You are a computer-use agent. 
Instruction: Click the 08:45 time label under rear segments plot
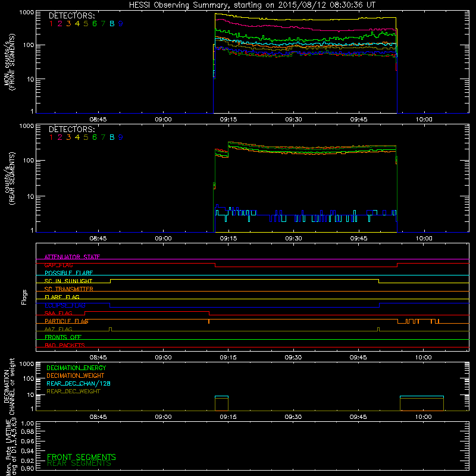[98, 239]
